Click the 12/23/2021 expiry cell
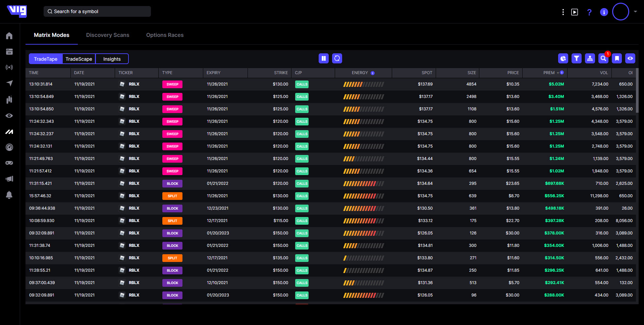The width and height of the screenshot is (644, 325). pos(217,208)
